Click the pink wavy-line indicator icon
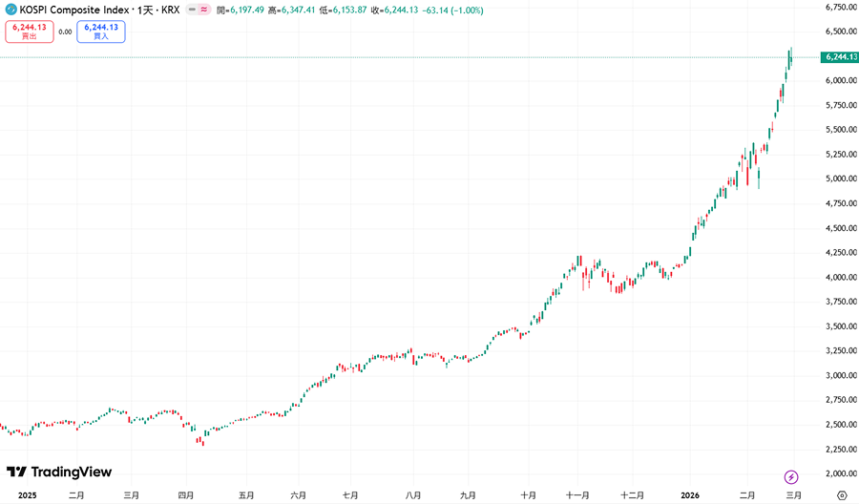Viewport: 859px width, 504px height. [x=204, y=10]
